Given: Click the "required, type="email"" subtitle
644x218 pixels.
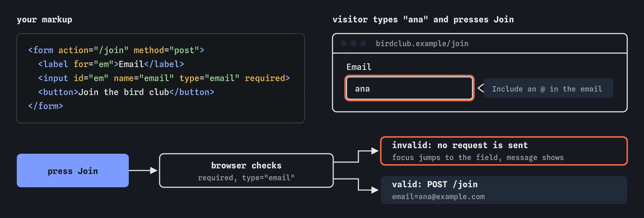Looking at the screenshot, I should tap(246, 178).
